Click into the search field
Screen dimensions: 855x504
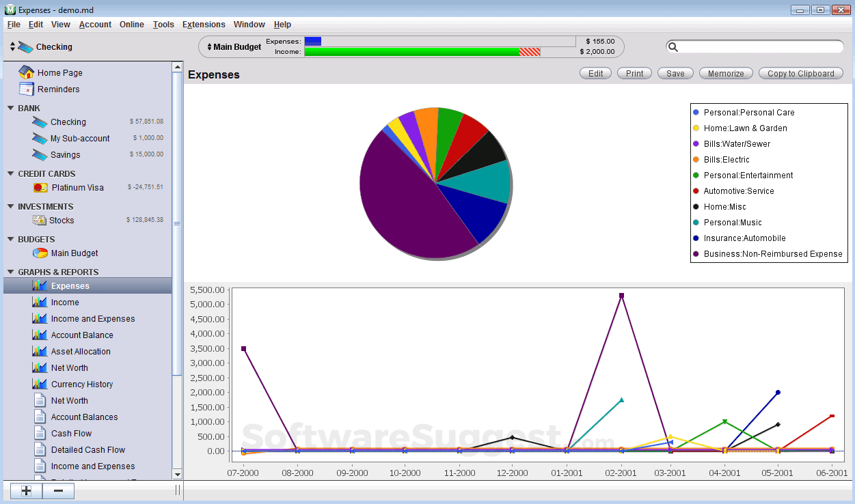click(760, 46)
